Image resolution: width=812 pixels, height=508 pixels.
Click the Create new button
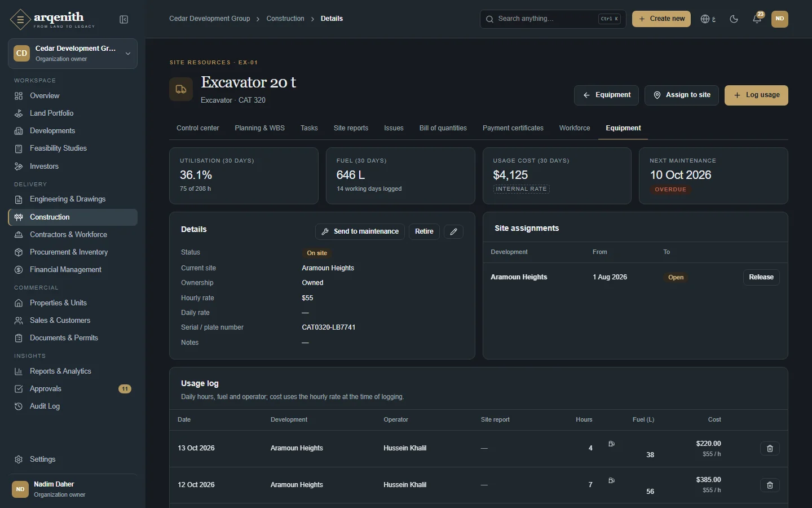[x=661, y=19]
